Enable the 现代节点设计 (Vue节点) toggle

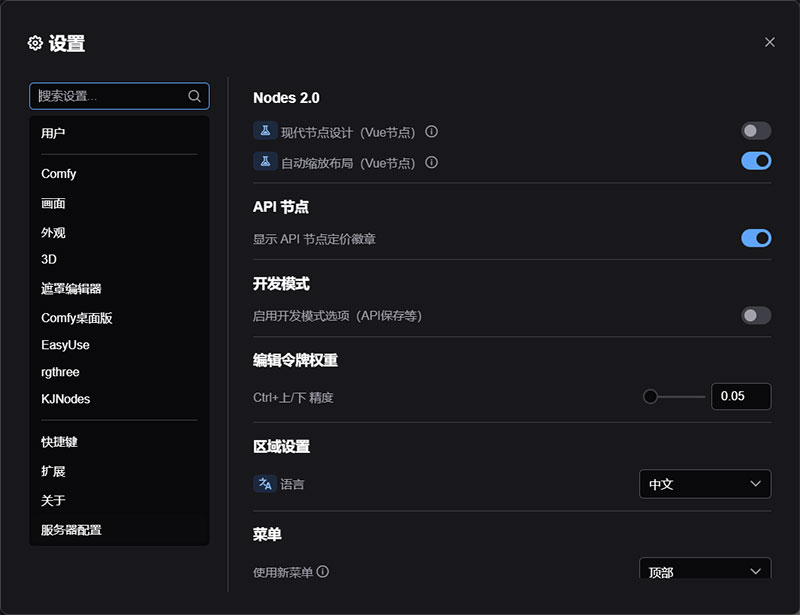[755, 131]
